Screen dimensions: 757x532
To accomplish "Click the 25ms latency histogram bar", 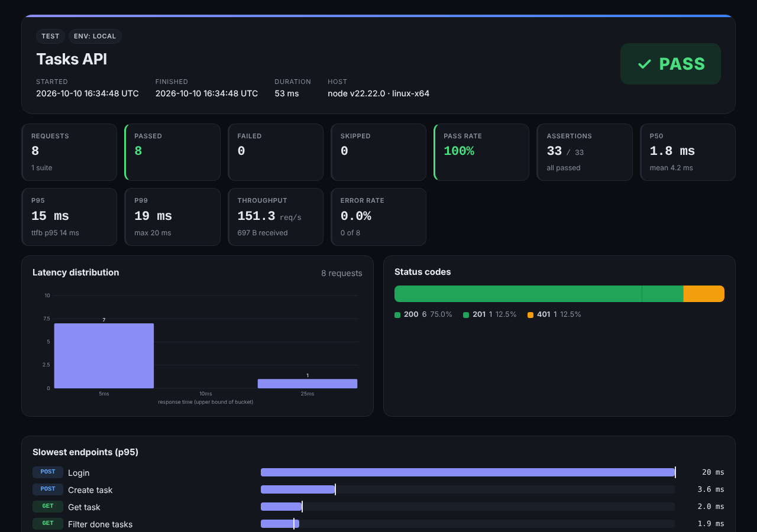I will tap(308, 384).
